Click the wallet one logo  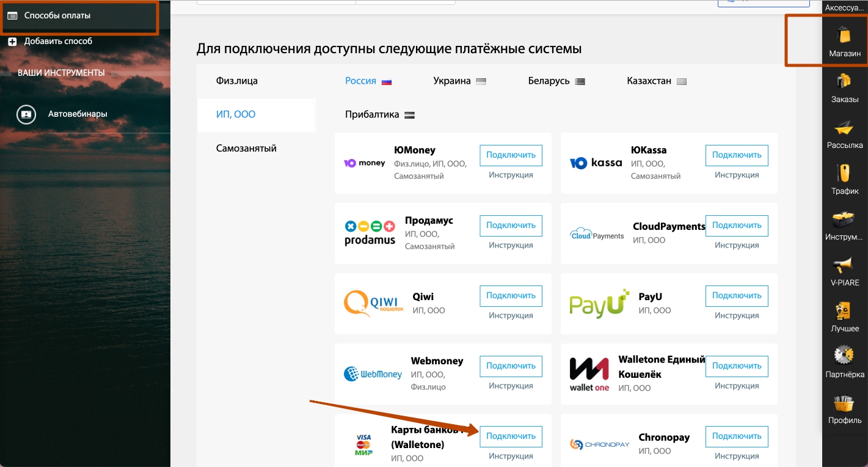[x=589, y=374]
